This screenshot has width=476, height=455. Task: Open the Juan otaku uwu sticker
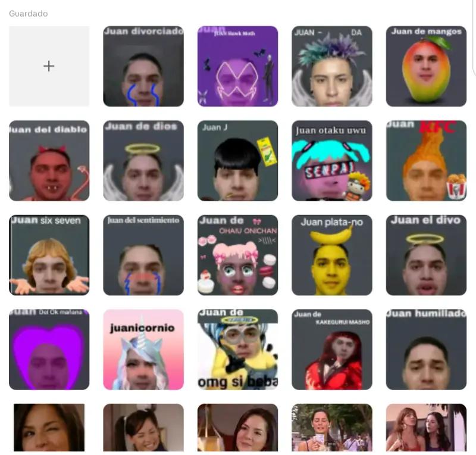tap(332, 160)
